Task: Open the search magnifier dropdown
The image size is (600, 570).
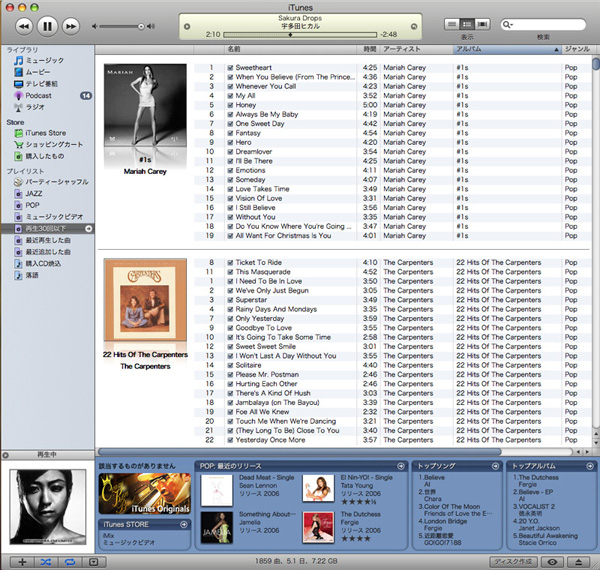Action: (x=507, y=24)
